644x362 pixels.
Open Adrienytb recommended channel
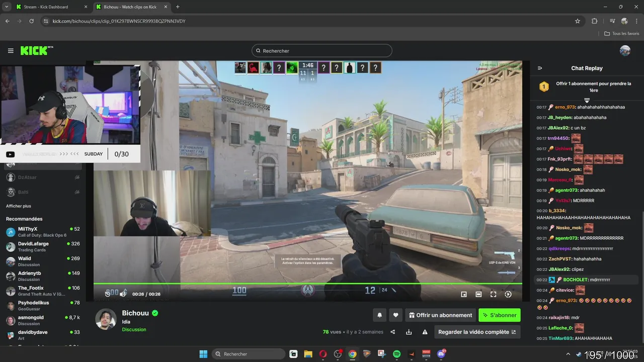tap(43, 276)
